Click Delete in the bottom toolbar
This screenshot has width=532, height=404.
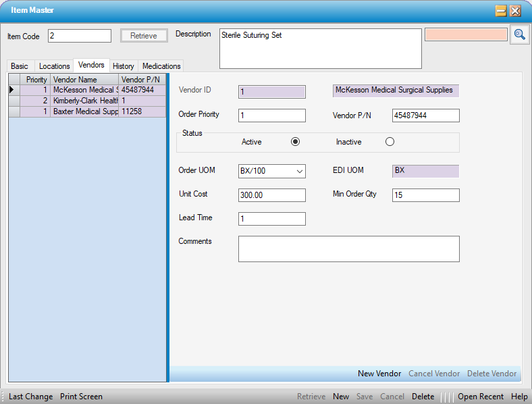pos(423,397)
